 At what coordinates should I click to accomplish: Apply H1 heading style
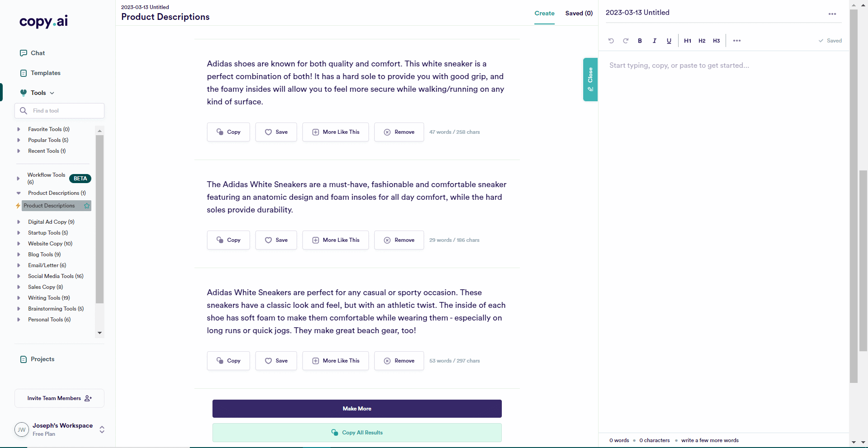[x=687, y=41]
